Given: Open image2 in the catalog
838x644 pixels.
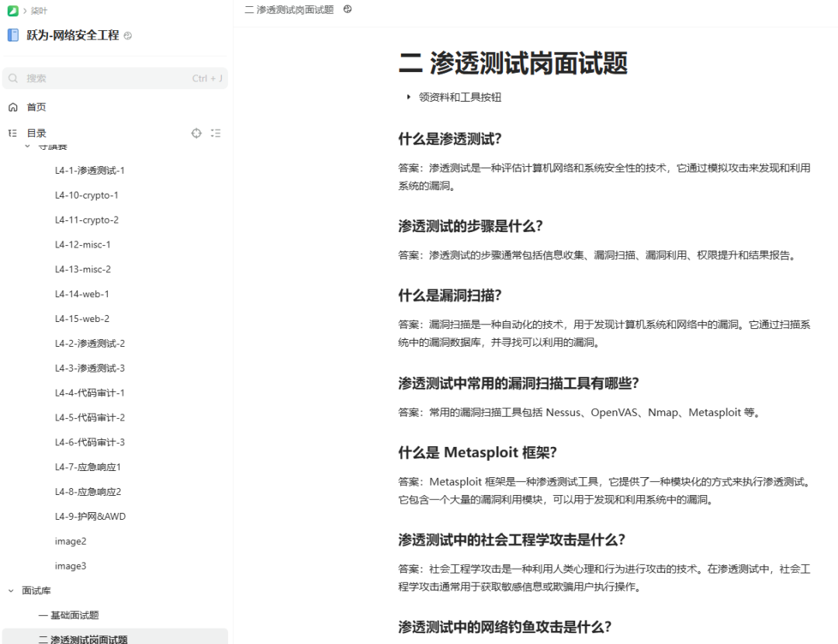Looking at the screenshot, I should coord(71,541).
